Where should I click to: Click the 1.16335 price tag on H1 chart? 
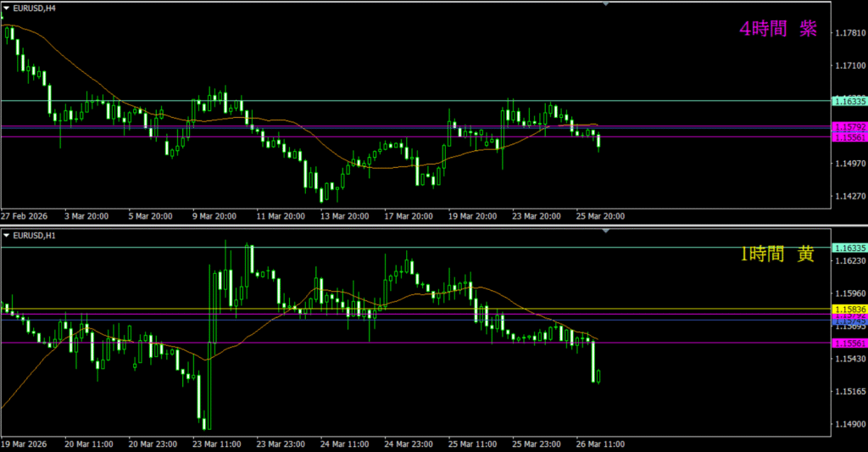point(849,248)
